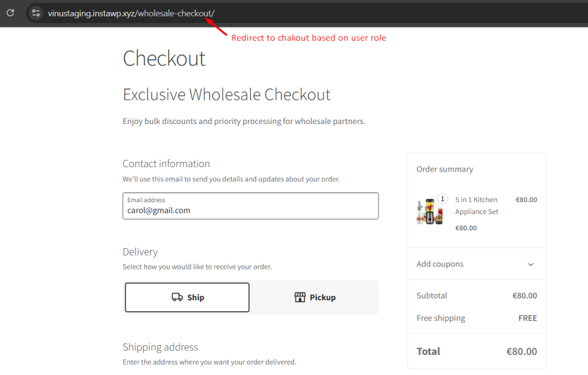Screen dimensions: 588x375
Task: Collapse the Order summary panel
Action: (444, 169)
